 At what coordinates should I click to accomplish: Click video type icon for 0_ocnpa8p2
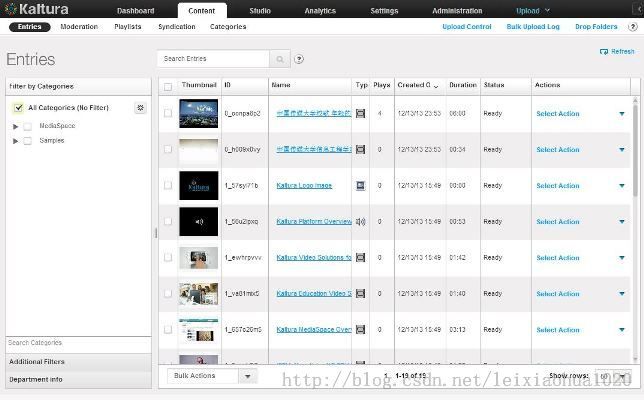coord(360,113)
